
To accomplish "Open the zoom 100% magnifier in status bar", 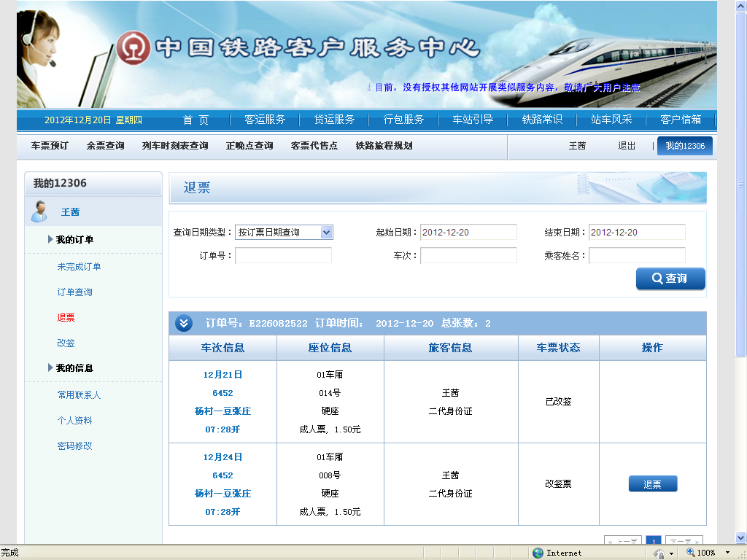I will pos(690,553).
